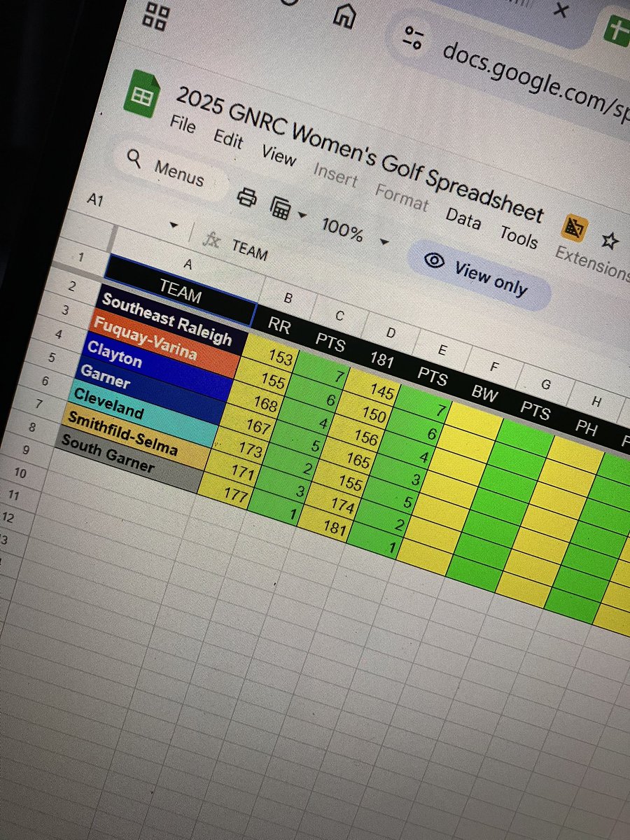Click the formula bar showing TEAM

pos(250,251)
